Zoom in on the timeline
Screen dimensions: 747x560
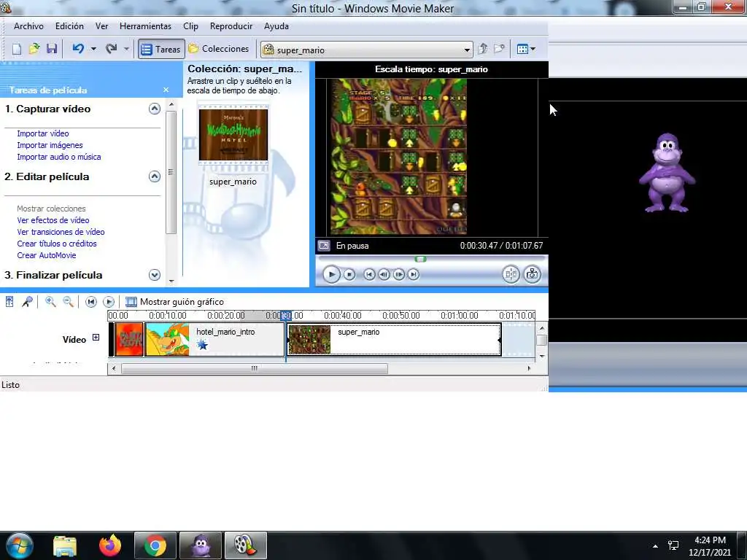click(50, 301)
